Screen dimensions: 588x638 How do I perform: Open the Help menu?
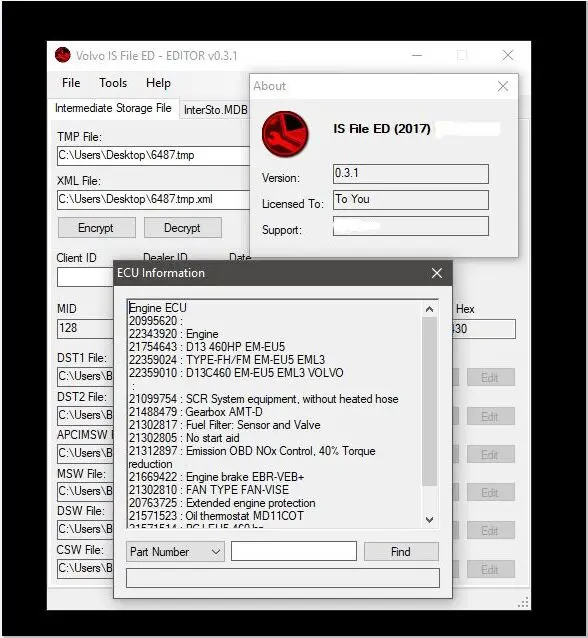click(x=158, y=83)
